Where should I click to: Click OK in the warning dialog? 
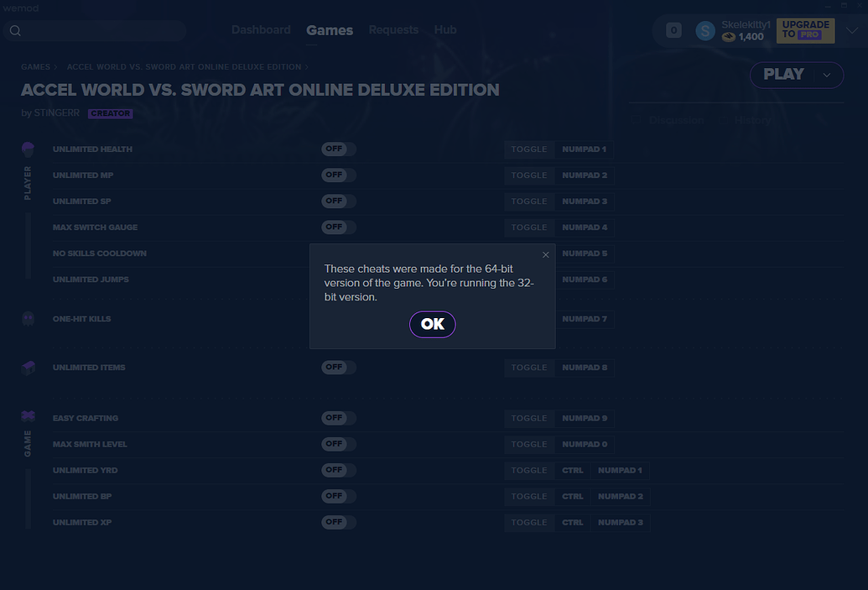pos(433,324)
